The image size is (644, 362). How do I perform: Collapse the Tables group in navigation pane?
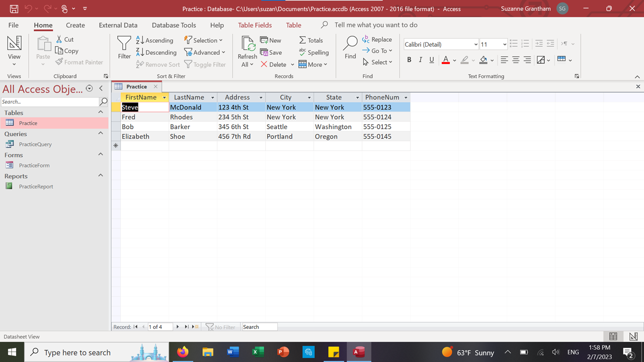[x=101, y=112]
